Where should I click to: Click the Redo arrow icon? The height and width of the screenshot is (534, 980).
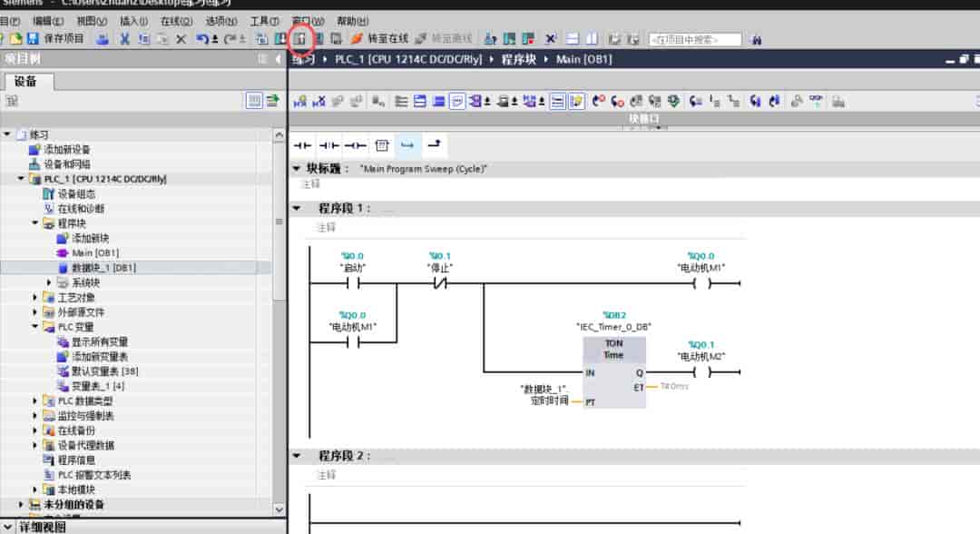(230, 39)
